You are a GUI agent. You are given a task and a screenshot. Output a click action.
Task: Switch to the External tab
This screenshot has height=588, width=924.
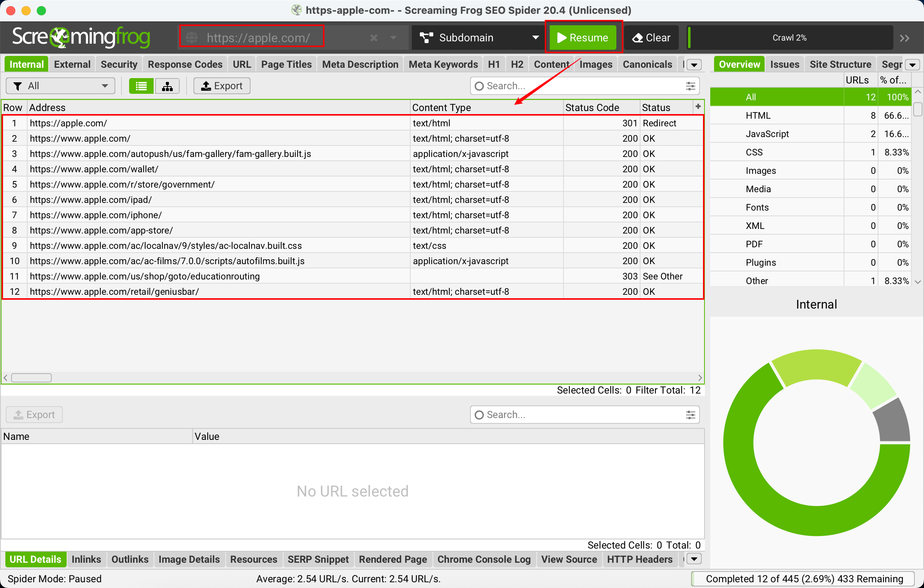coord(72,64)
